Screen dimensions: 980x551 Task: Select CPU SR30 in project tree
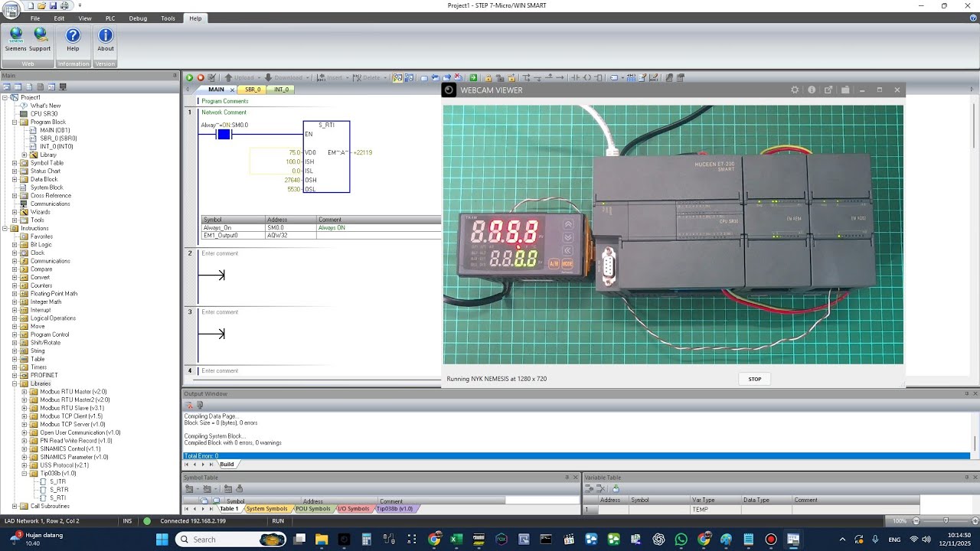click(x=44, y=114)
